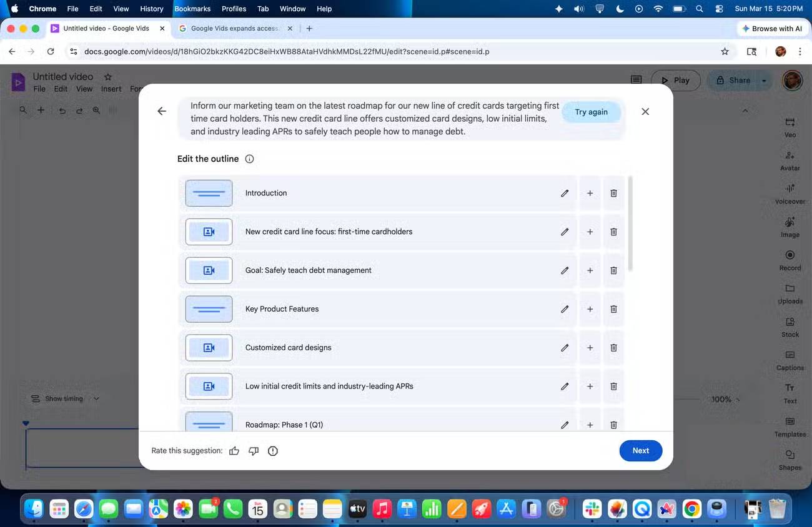Expand the Show timing chevron
812x527 pixels.
click(x=97, y=398)
